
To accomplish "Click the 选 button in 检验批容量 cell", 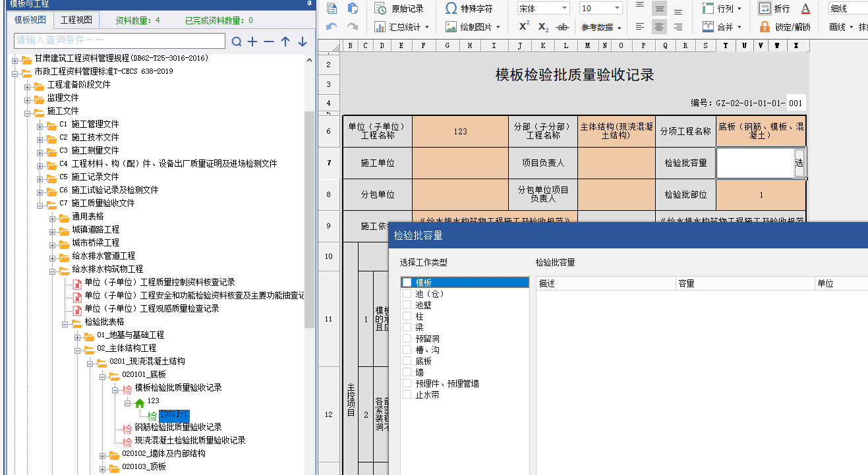I will click(799, 163).
